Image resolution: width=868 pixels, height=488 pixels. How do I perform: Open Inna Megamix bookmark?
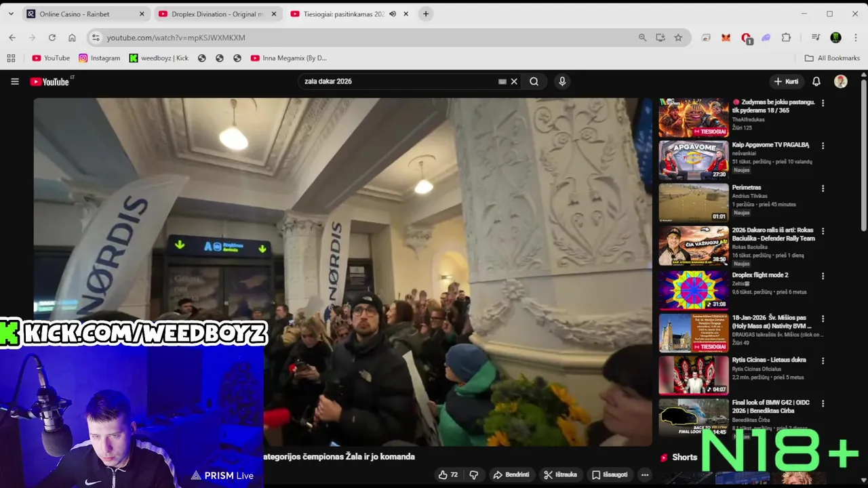pyautogui.click(x=289, y=58)
